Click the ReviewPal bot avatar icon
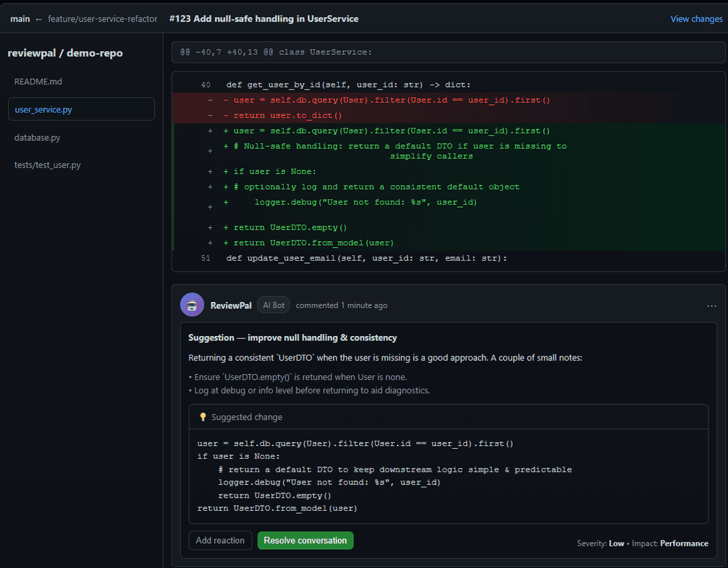Image resolution: width=728 pixels, height=568 pixels. point(192,305)
